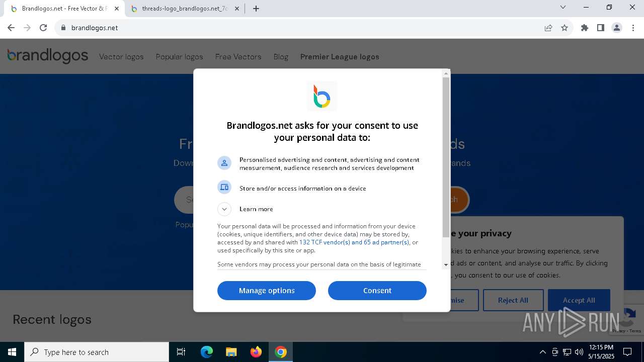Launch Firefox from the taskbar
Screen dimensions: 644x362
click(x=256, y=352)
